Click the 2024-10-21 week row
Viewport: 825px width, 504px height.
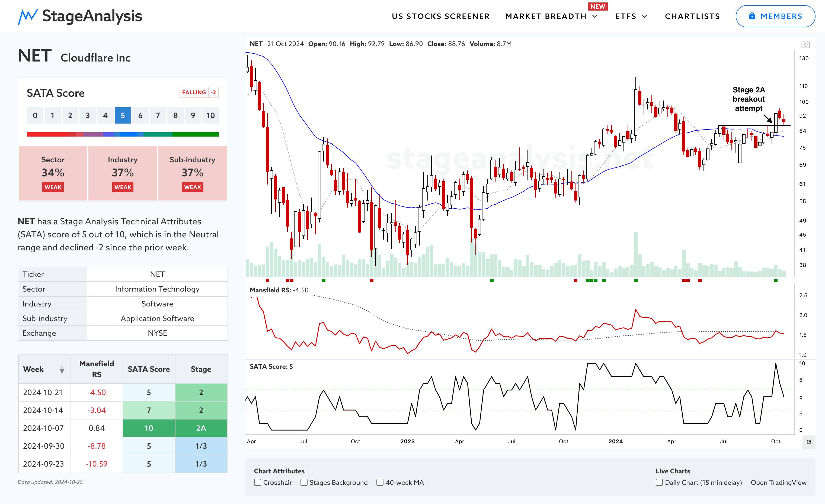[x=123, y=392]
